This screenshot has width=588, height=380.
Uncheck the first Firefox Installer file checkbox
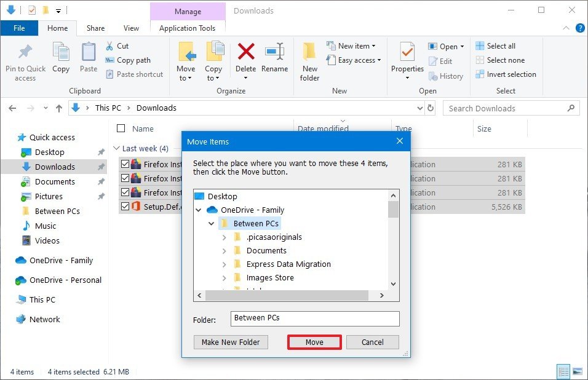125,164
